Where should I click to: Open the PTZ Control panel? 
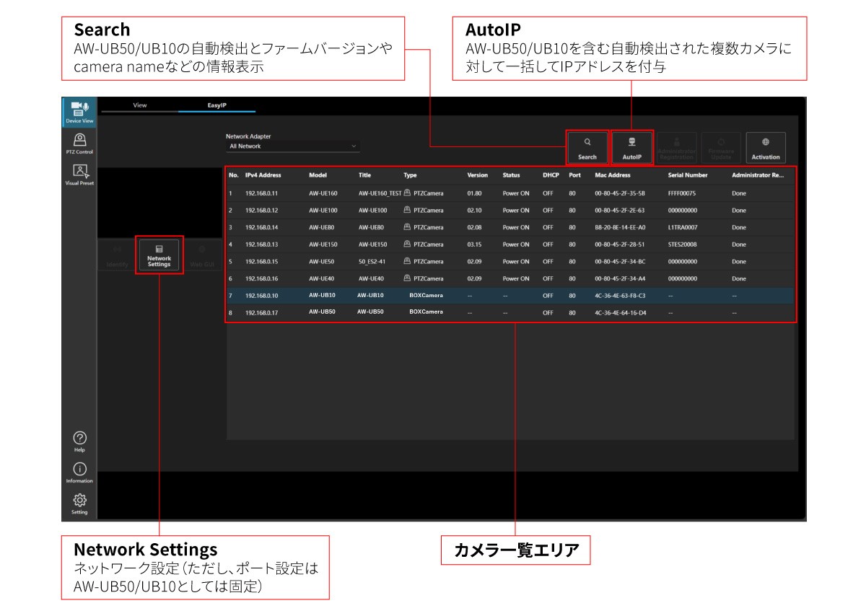click(79, 144)
